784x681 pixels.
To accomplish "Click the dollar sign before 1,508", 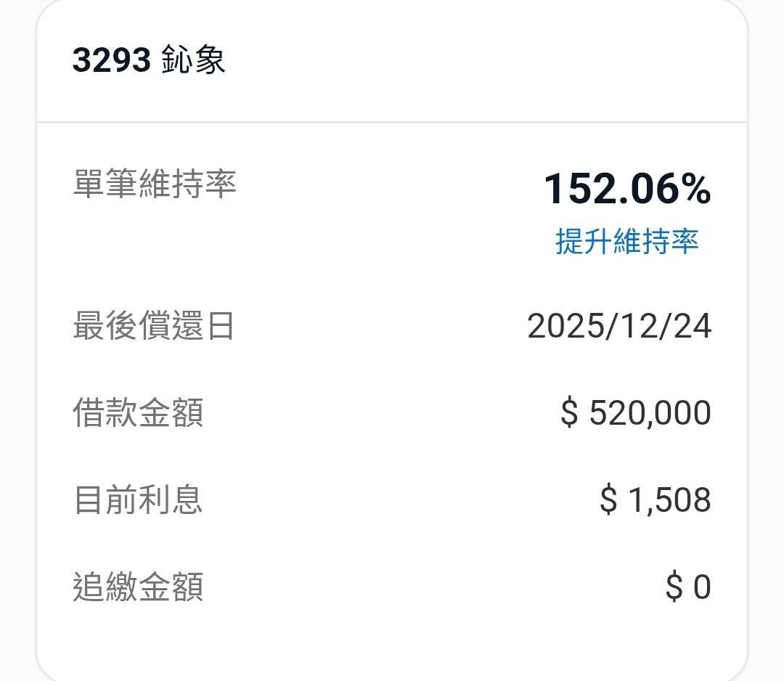I will point(608,500).
